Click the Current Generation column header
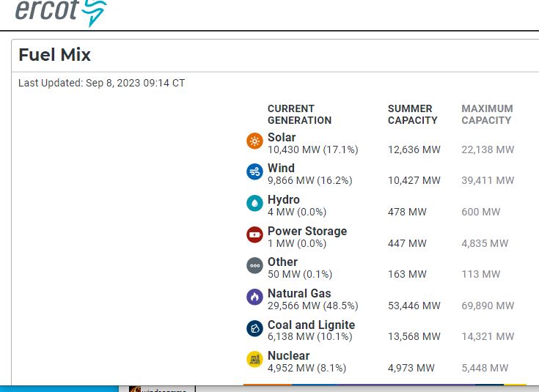Image resolution: width=539 pixels, height=392 pixels. click(x=299, y=114)
